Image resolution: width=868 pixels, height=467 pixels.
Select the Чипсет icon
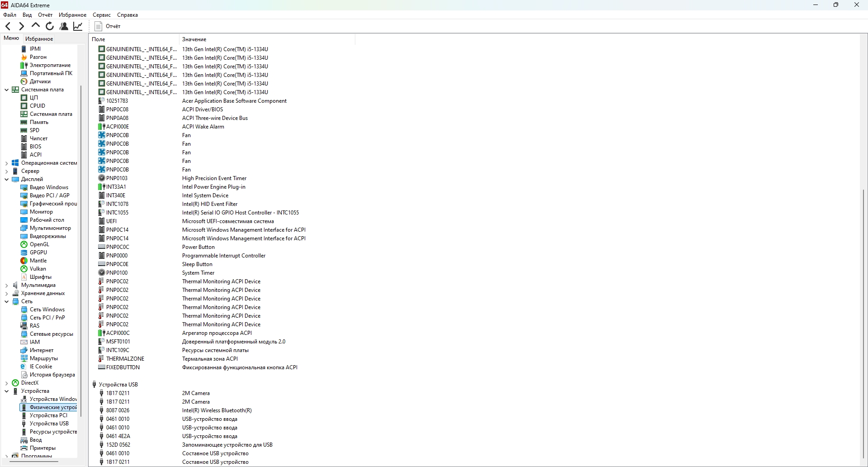coord(24,138)
